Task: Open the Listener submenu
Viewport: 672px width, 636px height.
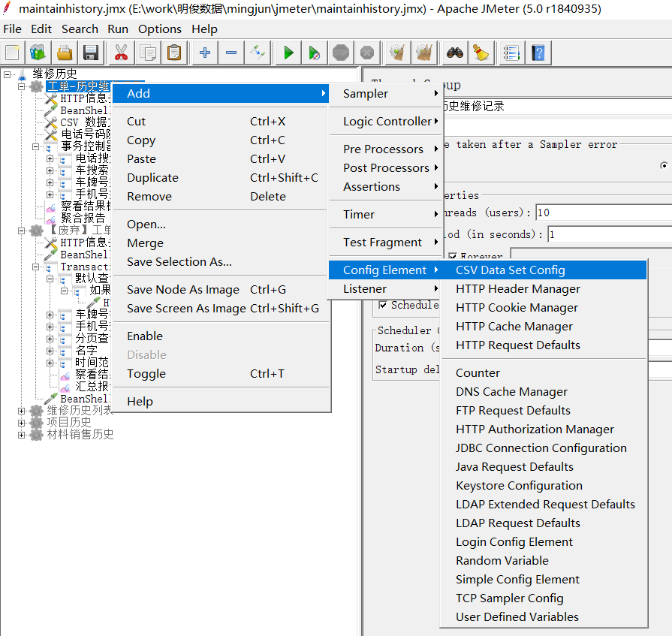Action: pos(384,289)
